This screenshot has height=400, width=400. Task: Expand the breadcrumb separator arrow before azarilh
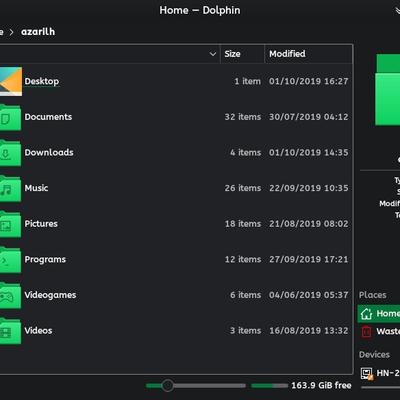coord(12,32)
